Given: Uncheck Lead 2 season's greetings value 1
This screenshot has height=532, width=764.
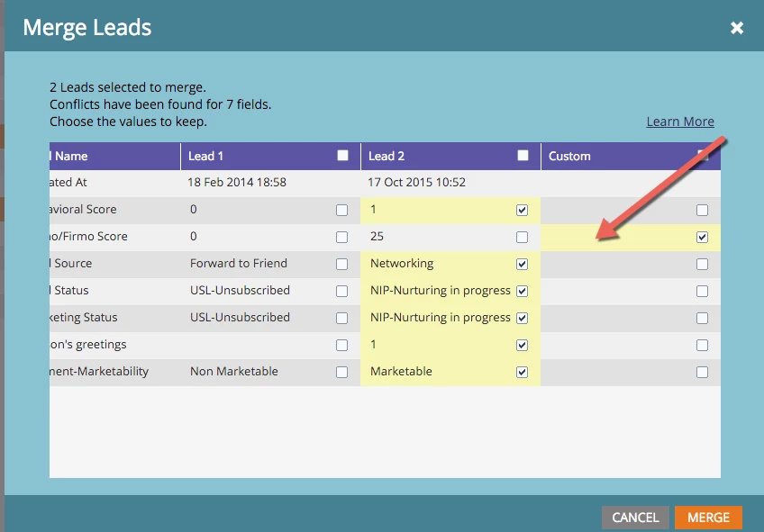Looking at the screenshot, I should 522,345.
